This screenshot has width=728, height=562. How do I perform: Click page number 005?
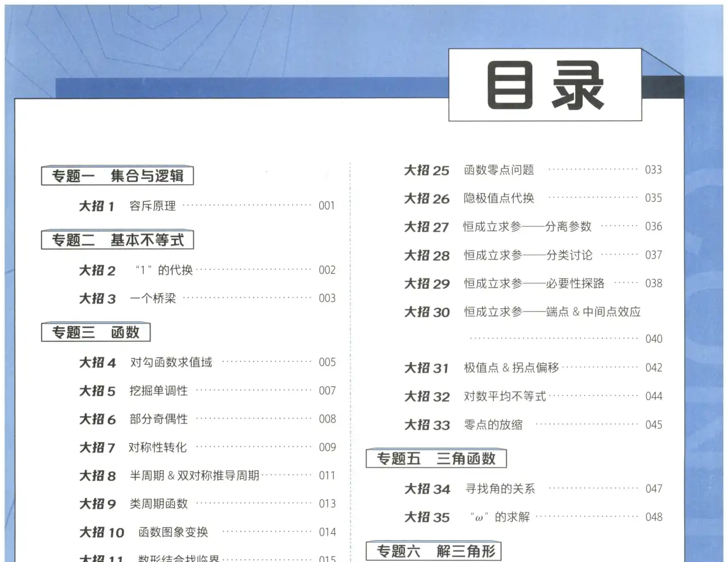[x=327, y=362]
